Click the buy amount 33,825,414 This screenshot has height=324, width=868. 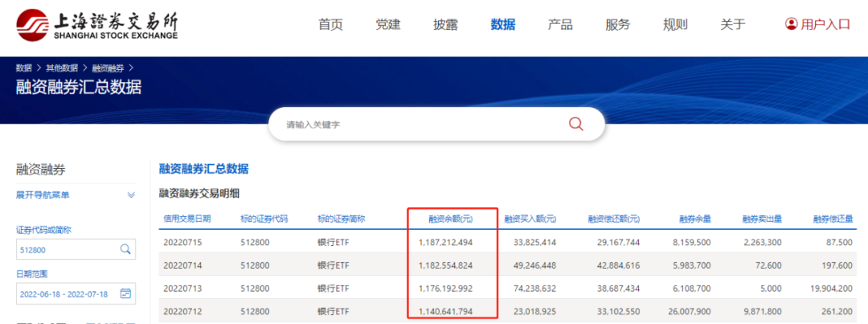[x=534, y=242]
